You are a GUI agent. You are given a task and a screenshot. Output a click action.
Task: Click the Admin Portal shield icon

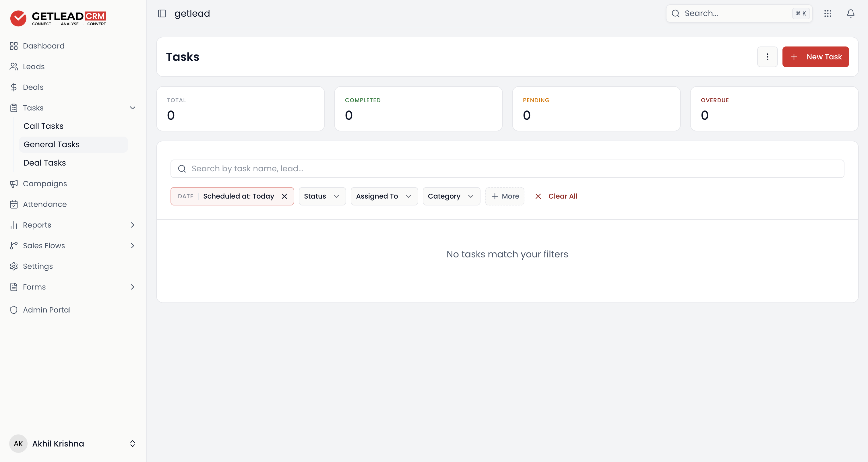(x=13, y=310)
